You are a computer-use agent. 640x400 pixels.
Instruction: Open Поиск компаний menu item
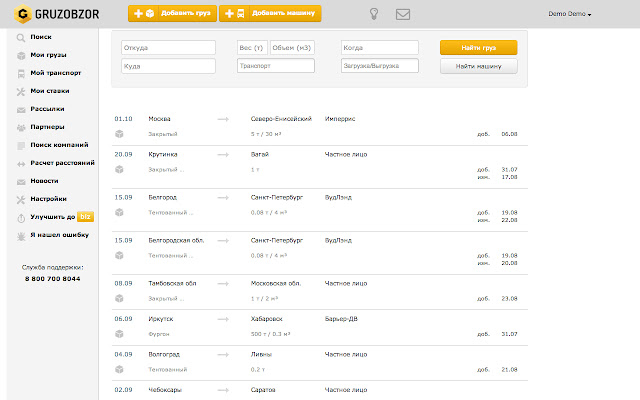tap(59, 144)
